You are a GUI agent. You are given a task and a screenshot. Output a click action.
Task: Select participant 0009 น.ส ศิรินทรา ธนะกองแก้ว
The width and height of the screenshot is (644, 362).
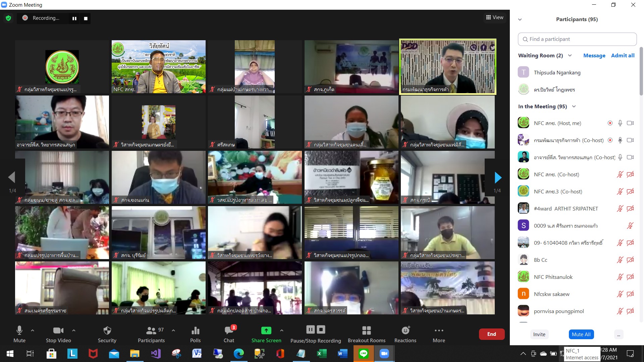(577, 226)
